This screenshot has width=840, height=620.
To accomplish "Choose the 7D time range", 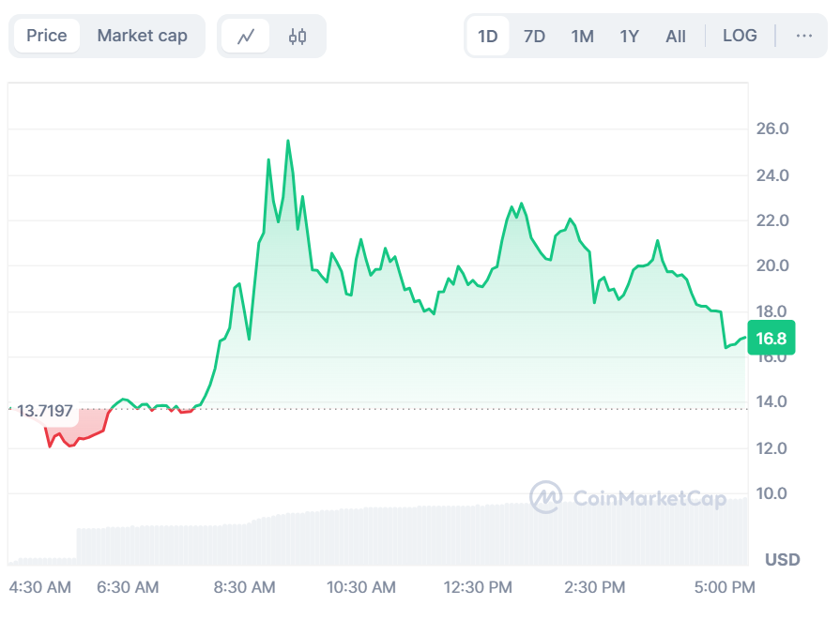I will pos(534,36).
